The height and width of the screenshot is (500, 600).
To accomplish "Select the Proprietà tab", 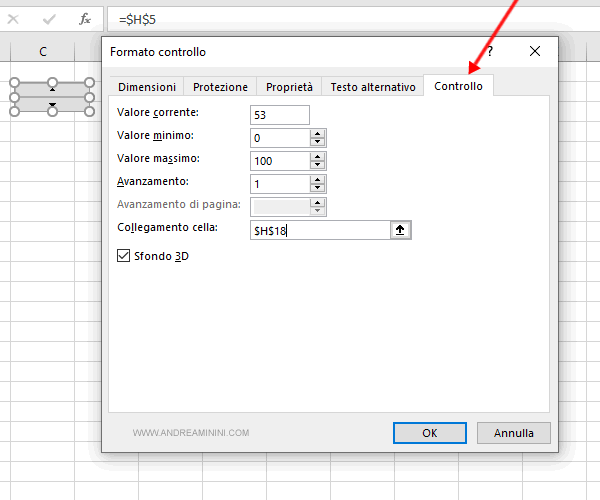I will tap(289, 87).
